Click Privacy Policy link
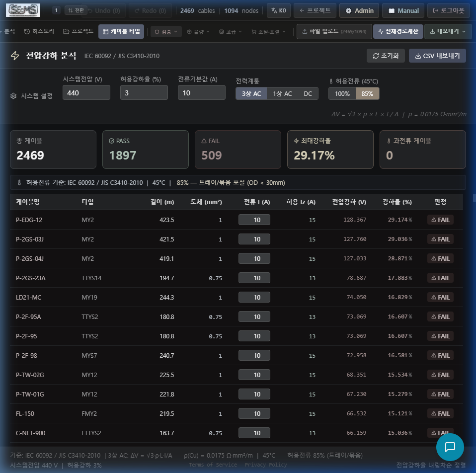 tap(266, 465)
